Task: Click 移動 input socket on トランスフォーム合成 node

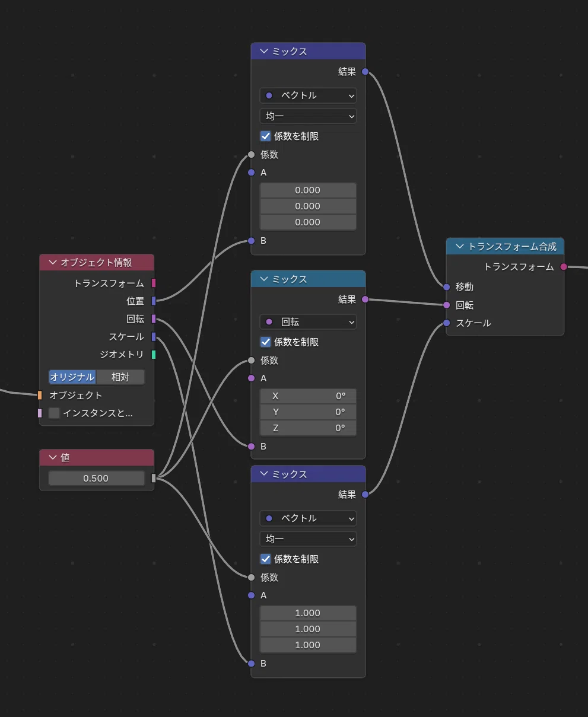Action: pyautogui.click(x=446, y=287)
